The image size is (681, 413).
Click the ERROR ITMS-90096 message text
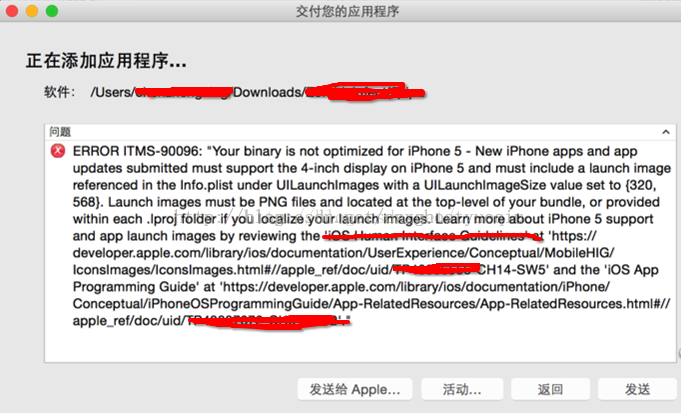coord(371,236)
